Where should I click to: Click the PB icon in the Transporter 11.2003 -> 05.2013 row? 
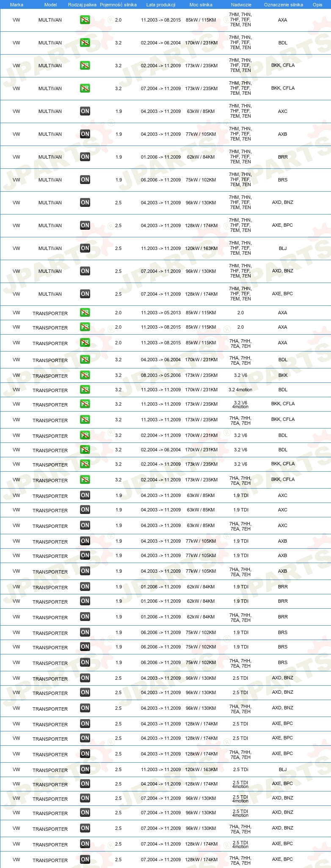tap(85, 313)
